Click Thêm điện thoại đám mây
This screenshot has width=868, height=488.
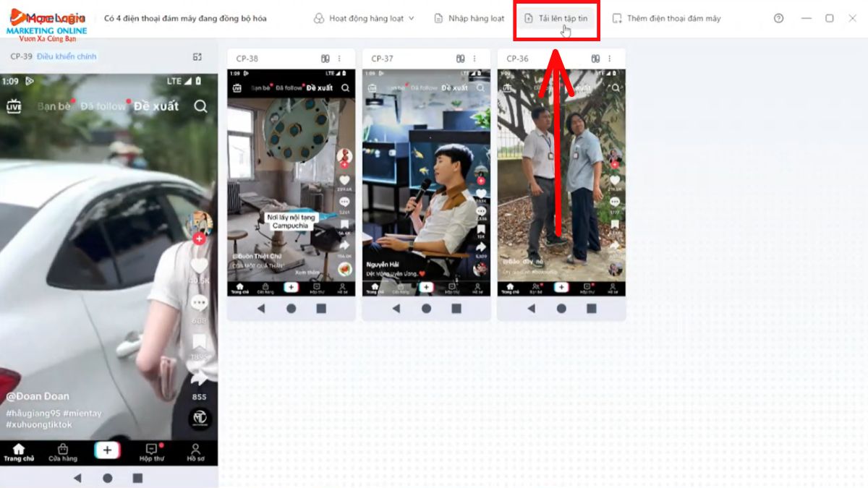(x=666, y=18)
